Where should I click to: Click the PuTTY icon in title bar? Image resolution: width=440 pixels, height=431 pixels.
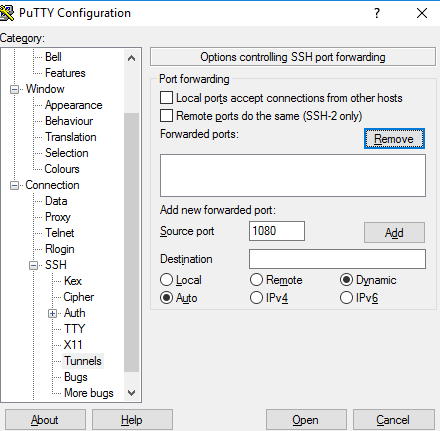(x=6, y=13)
